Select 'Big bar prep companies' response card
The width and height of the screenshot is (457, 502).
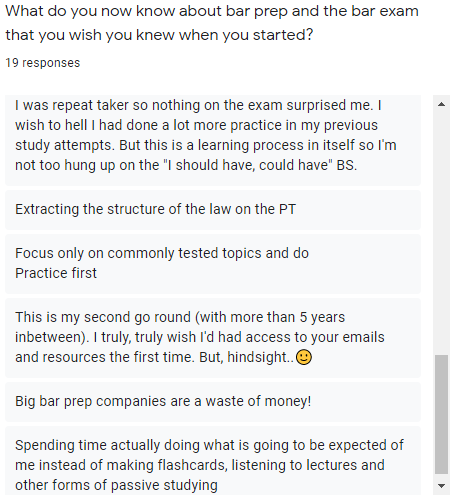click(213, 402)
